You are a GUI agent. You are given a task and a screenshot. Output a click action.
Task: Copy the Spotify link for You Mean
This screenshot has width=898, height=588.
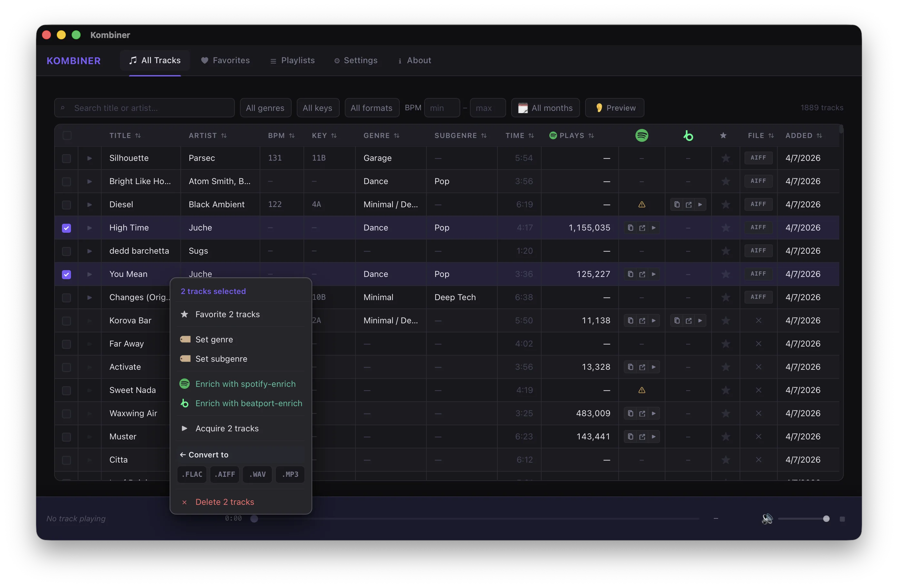630,274
